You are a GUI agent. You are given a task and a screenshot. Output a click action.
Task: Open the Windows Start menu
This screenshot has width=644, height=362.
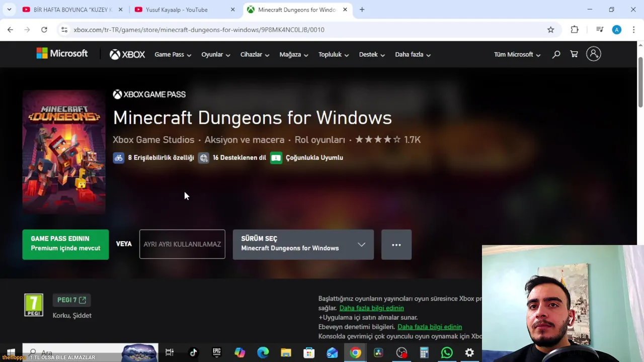[x=11, y=352]
